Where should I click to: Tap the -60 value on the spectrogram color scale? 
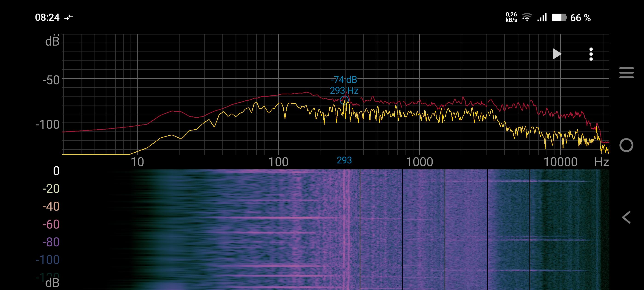click(x=51, y=224)
